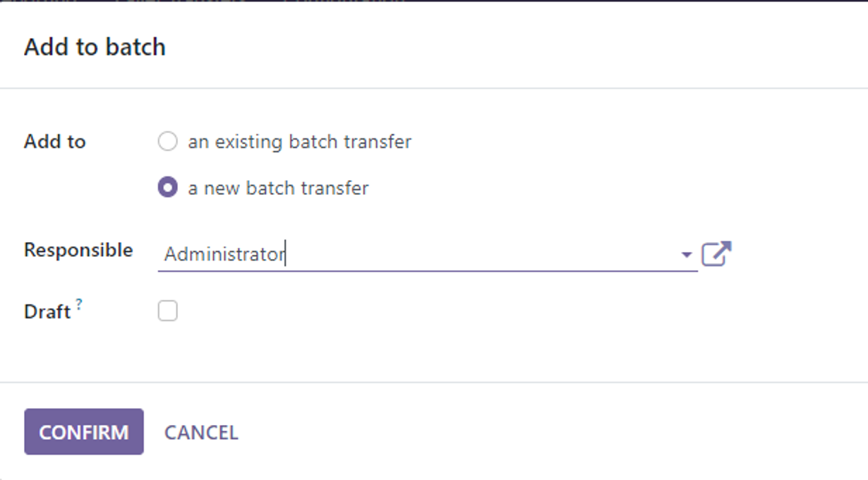Click the Responsible field label
Viewport: 868px width, 480px height.
[78, 250]
